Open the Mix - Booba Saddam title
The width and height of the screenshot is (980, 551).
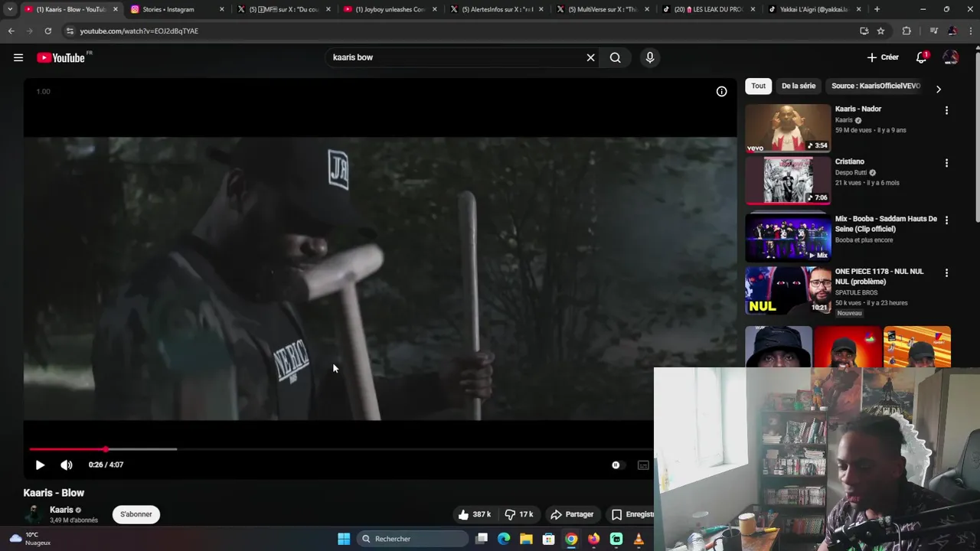(x=886, y=223)
